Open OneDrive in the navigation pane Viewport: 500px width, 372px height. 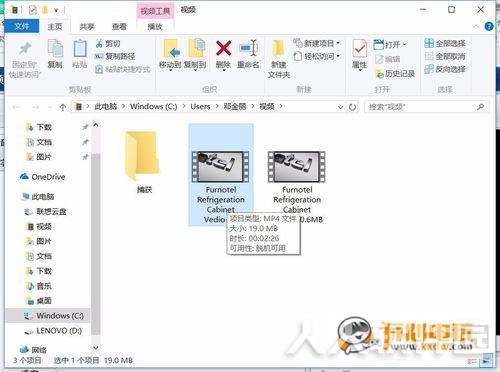click(42, 177)
